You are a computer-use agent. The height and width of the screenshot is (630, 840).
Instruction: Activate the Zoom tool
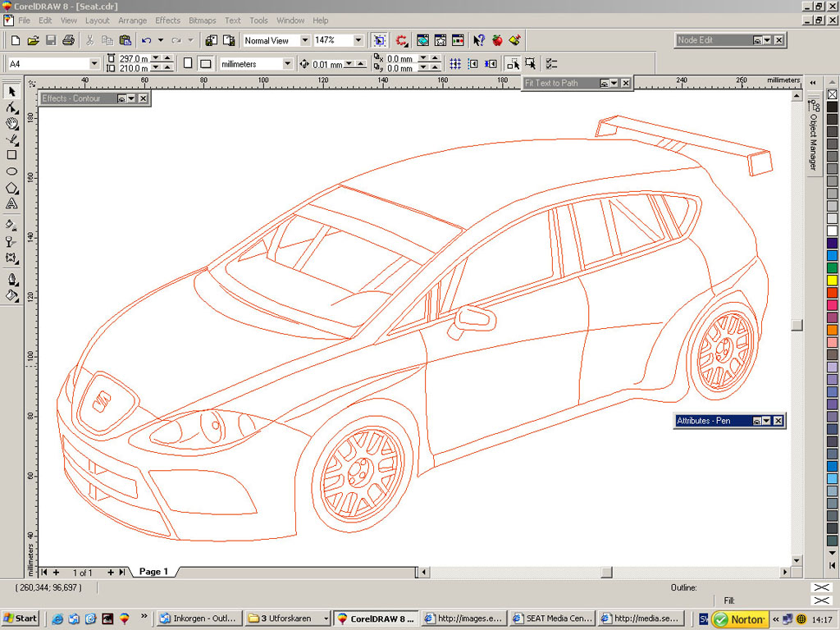coord(11,125)
